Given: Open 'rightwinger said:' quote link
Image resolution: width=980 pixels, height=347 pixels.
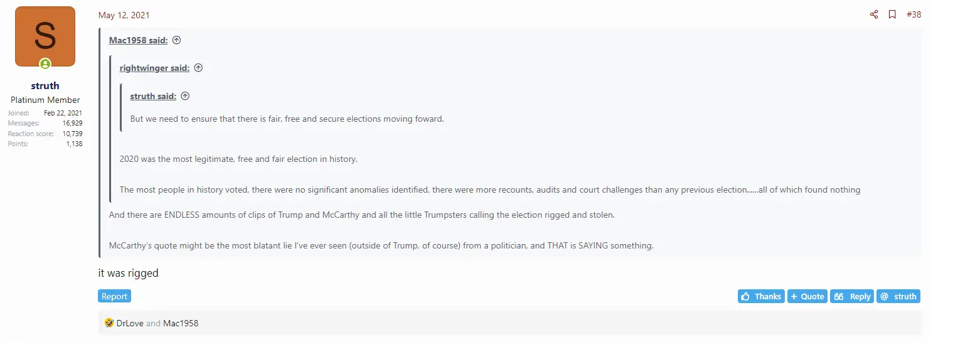Looking at the screenshot, I should tap(154, 68).
